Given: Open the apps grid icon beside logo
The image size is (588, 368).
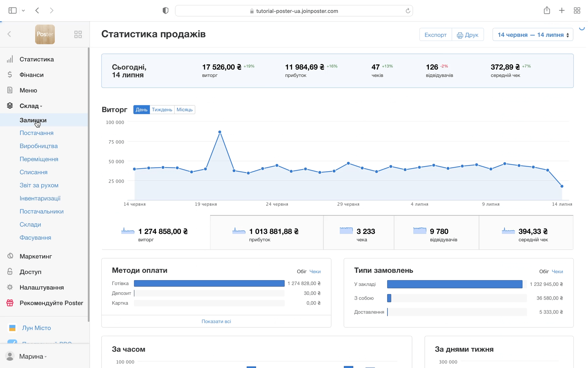Looking at the screenshot, I should pyautogui.click(x=78, y=34).
